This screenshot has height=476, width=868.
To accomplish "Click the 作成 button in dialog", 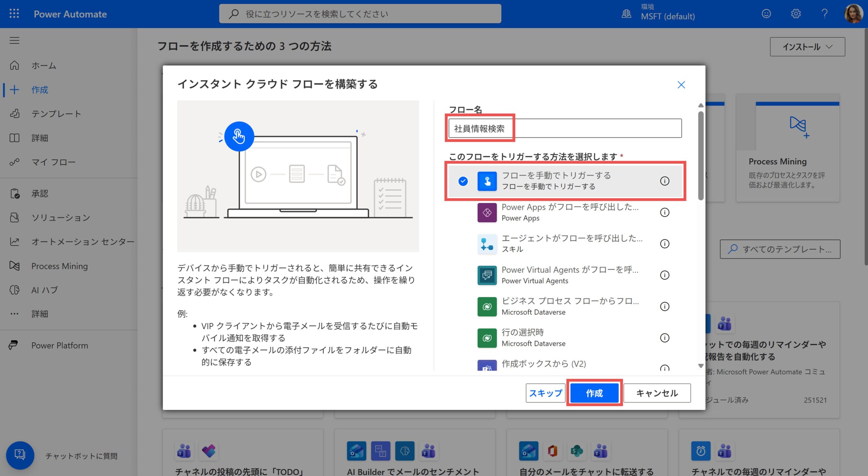I will pyautogui.click(x=594, y=393).
